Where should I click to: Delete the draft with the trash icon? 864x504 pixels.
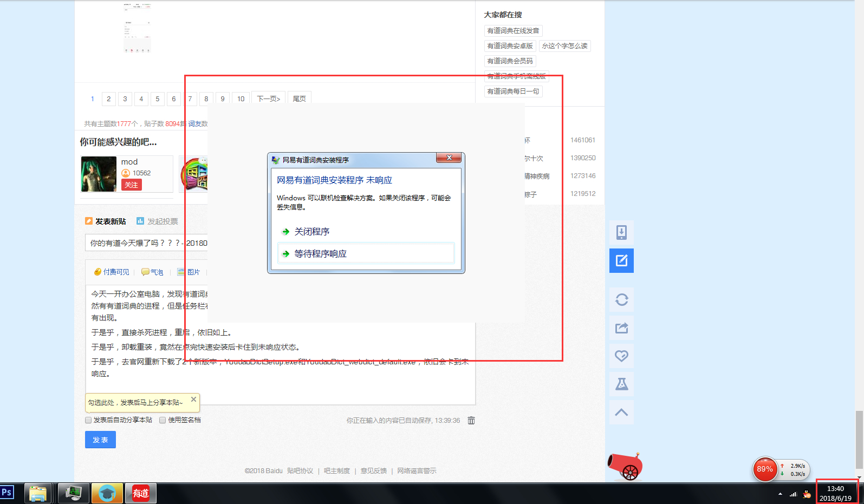pos(471,421)
